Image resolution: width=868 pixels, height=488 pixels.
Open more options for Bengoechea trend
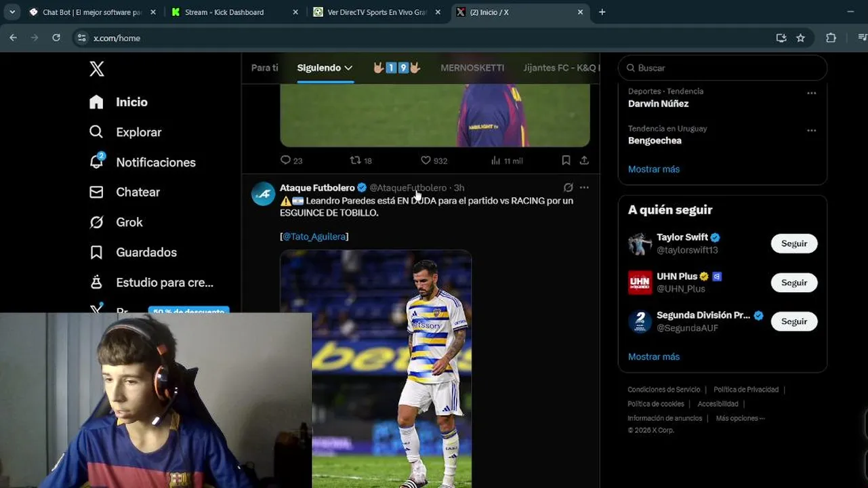(812, 130)
